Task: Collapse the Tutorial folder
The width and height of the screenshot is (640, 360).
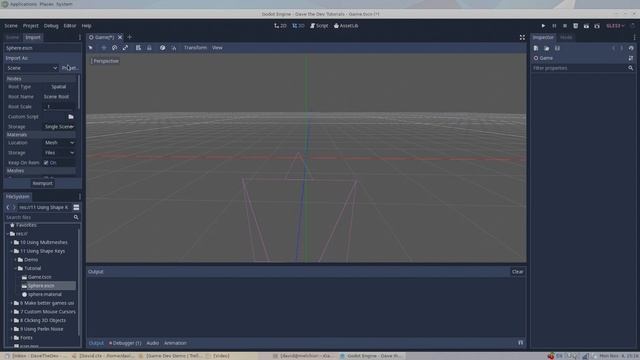Action: click(x=16, y=268)
